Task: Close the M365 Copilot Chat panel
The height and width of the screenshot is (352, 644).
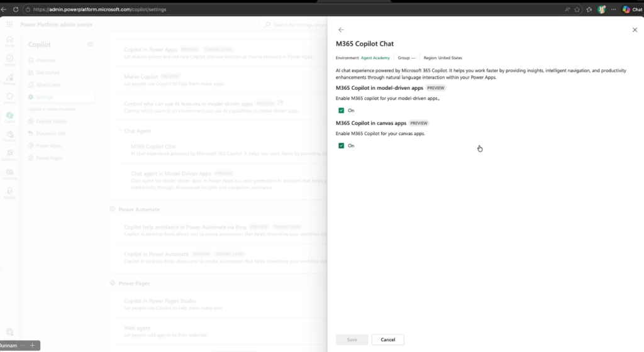Action: coord(635,30)
